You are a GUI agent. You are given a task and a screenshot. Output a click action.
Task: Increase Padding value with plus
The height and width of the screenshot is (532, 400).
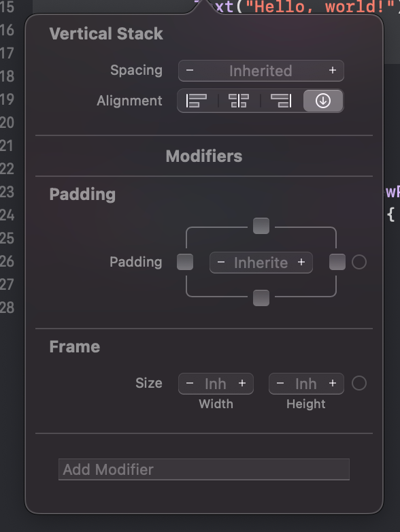301,262
